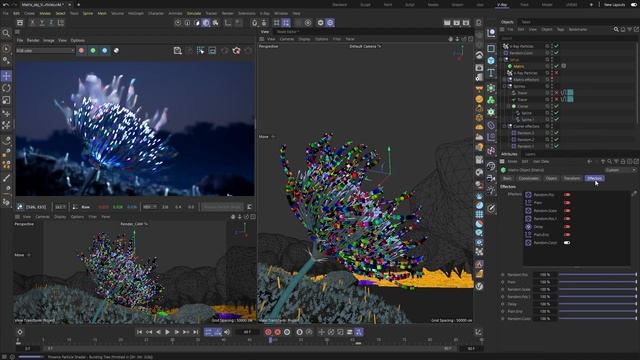Adjust the Delay strength slider
640x360 pixels.
pyautogui.click(x=598, y=304)
